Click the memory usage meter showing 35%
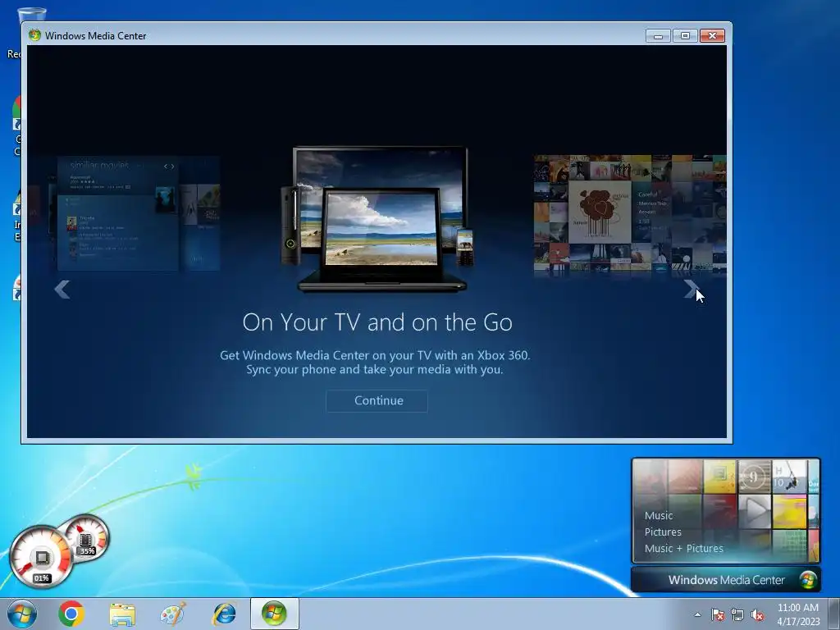840x630 pixels. pyautogui.click(x=85, y=537)
